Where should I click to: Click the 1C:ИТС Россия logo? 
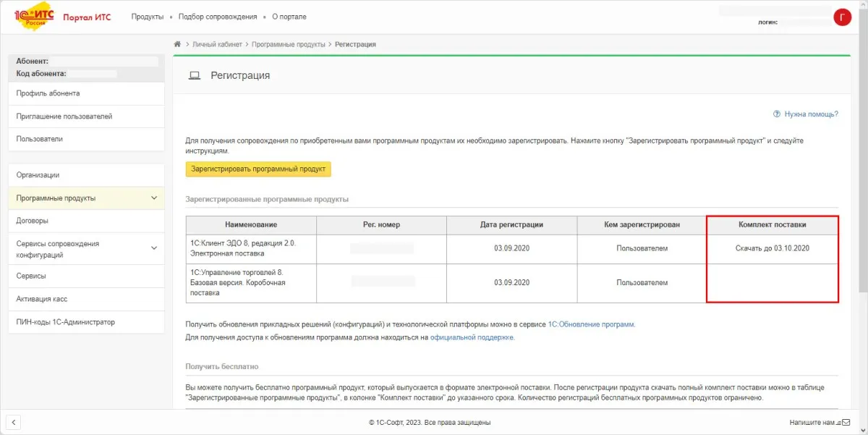pyautogui.click(x=35, y=17)
